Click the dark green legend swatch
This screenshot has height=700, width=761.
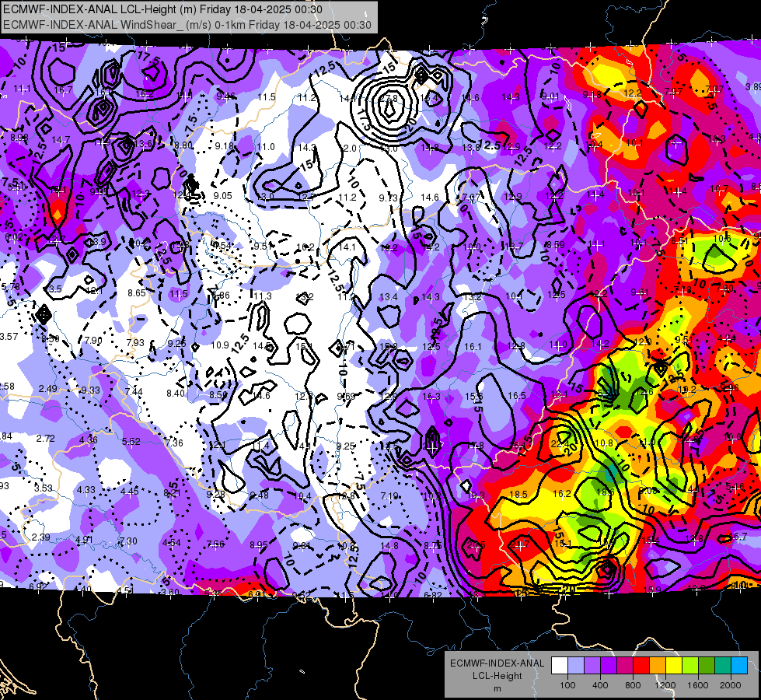coord(706,666)
